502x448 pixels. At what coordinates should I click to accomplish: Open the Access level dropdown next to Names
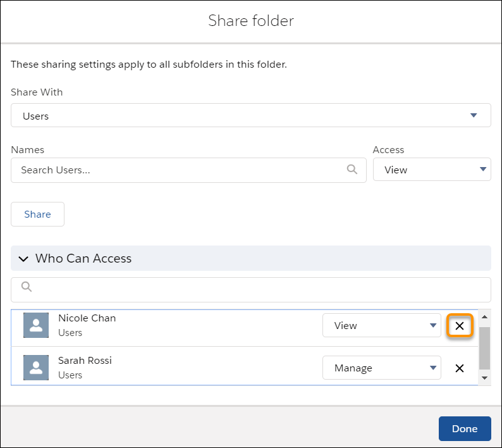click(432, 169)
